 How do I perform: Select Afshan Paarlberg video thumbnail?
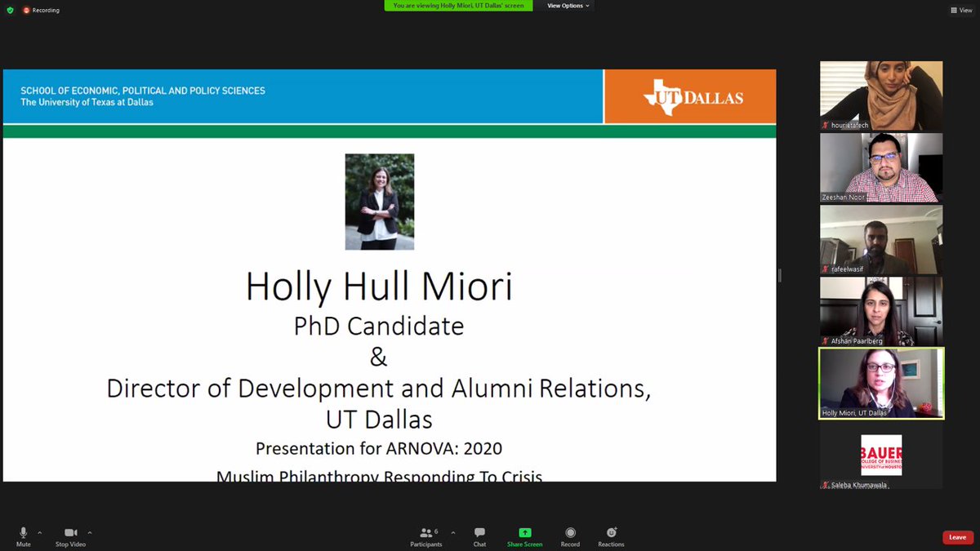[x=881, y=311]
